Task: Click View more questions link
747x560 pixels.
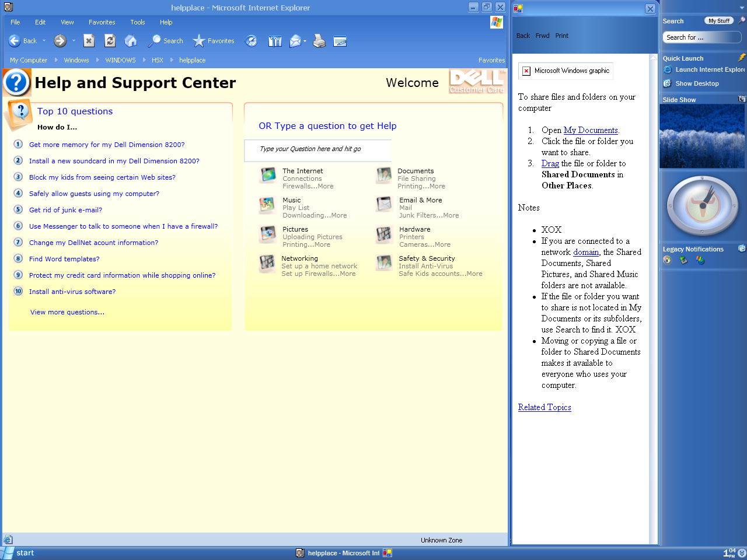Action: click(67, 312)
